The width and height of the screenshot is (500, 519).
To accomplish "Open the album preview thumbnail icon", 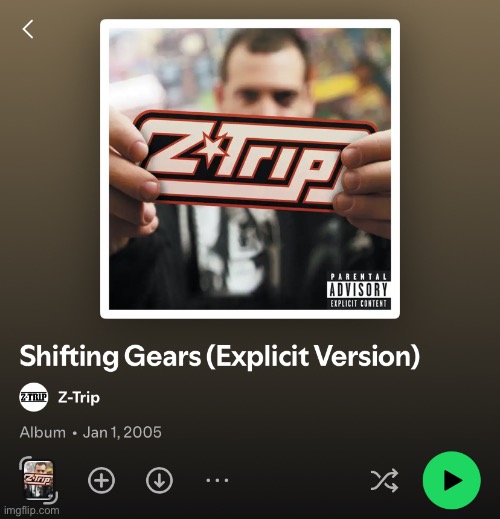I will click(x=38, y=480).
